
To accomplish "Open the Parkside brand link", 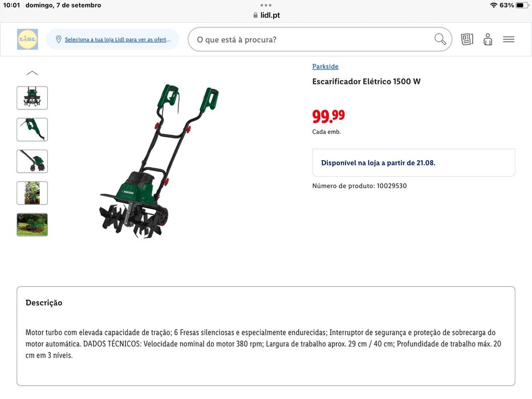I will tap(325, 66).
